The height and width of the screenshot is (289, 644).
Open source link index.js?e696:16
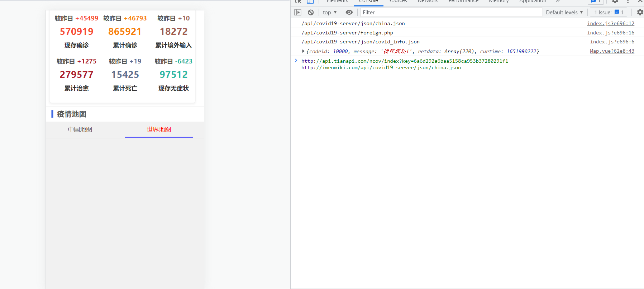(x=611, y=33)
